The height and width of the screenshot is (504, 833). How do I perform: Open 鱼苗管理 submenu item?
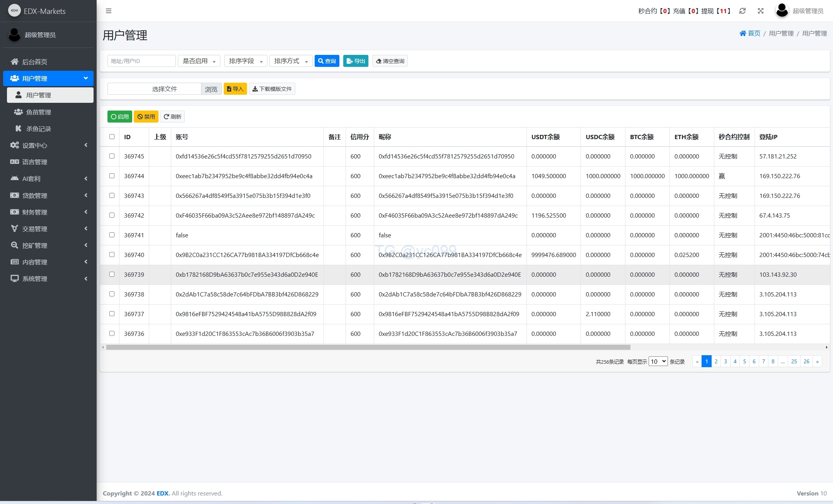click(39, 112)
